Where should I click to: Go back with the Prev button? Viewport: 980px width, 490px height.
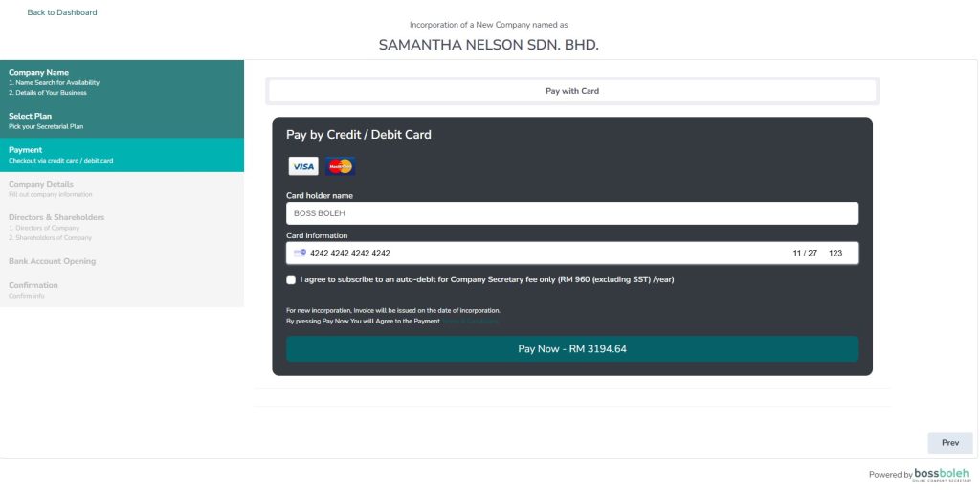coord(950,442)
